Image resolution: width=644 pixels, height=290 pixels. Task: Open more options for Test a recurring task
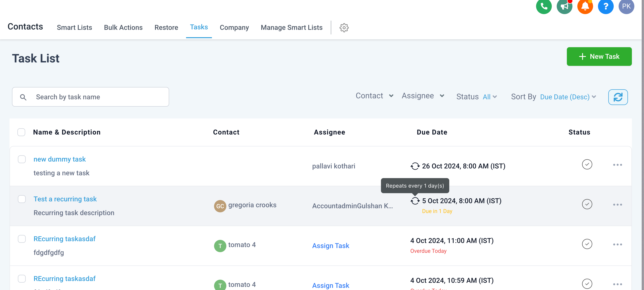click(x=617, y=204)
